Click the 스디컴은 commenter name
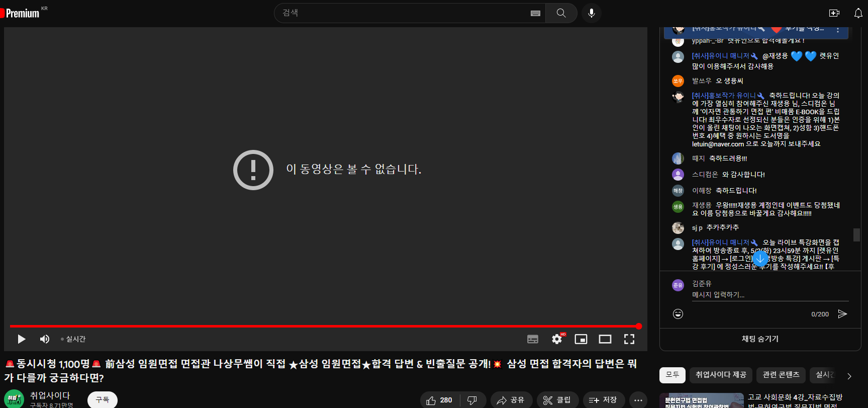Screen dimensions: 868x408 (x=705, y=175)
